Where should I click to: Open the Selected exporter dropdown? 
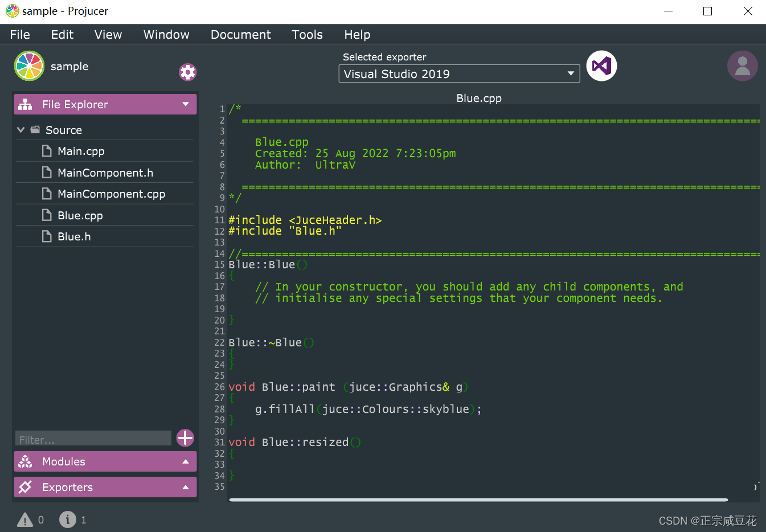458,73
